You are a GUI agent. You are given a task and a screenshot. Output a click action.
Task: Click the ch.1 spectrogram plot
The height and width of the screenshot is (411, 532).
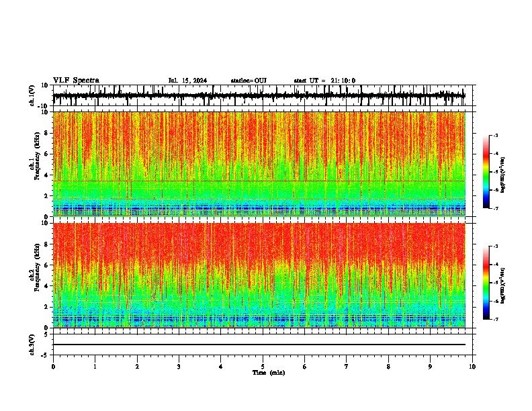(259, 164)
